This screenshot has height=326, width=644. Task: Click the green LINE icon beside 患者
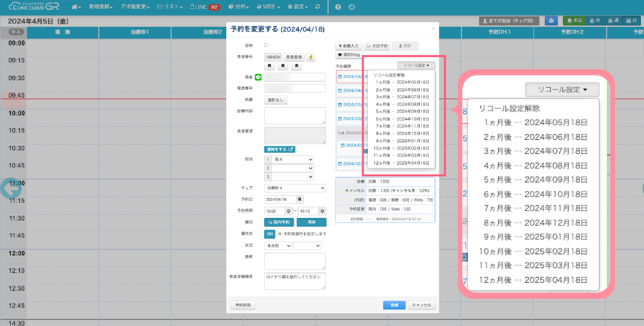(258, 77)
